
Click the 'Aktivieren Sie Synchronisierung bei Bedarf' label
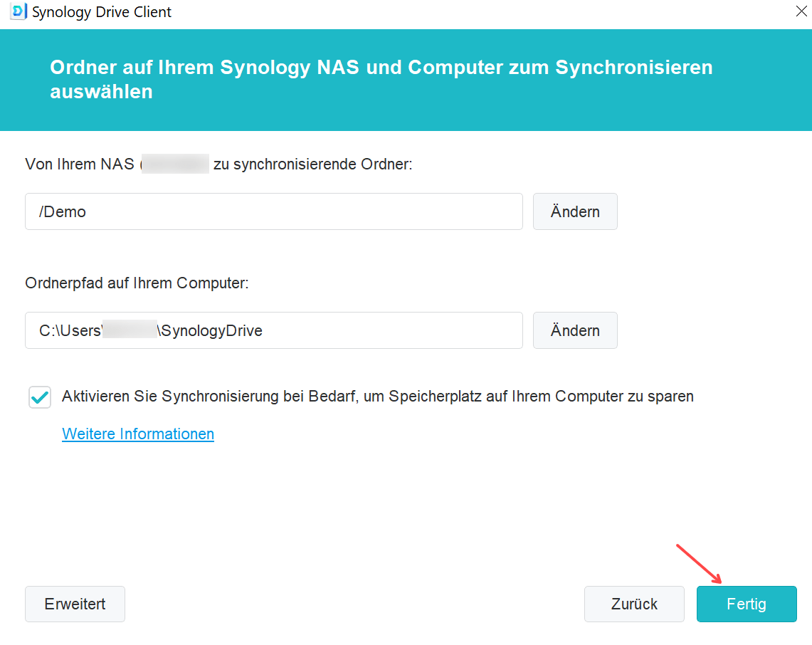click(x=377, y=397)
